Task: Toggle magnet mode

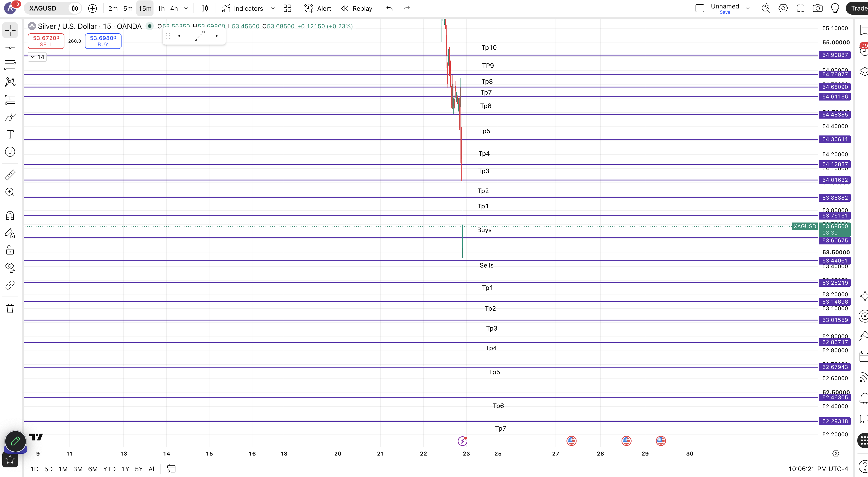Action: point(10,215)
